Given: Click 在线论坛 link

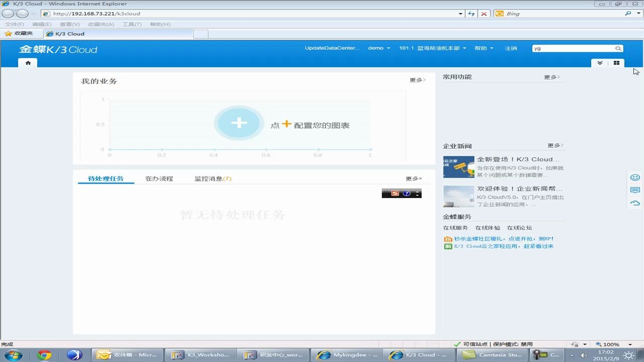Looking at the screenshot, I should pyautogui.click(x=519, y=228).
